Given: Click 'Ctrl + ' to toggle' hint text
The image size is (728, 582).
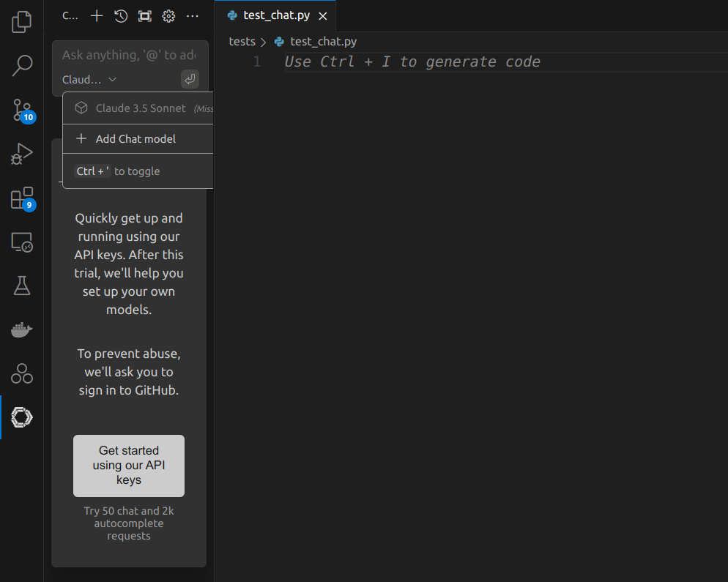Looking at the screenshot, I should 118,171.
